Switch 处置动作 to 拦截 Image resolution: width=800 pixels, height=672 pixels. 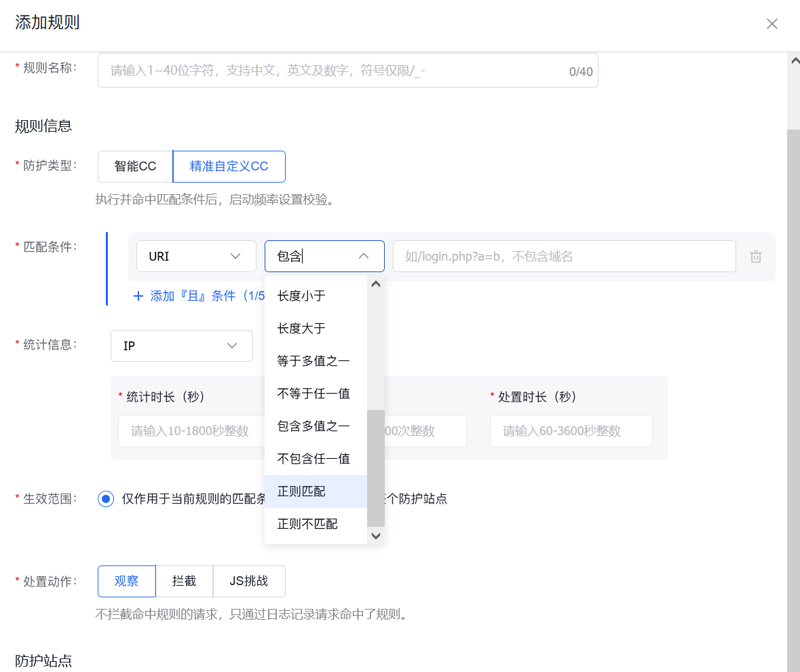click(184, 581)
